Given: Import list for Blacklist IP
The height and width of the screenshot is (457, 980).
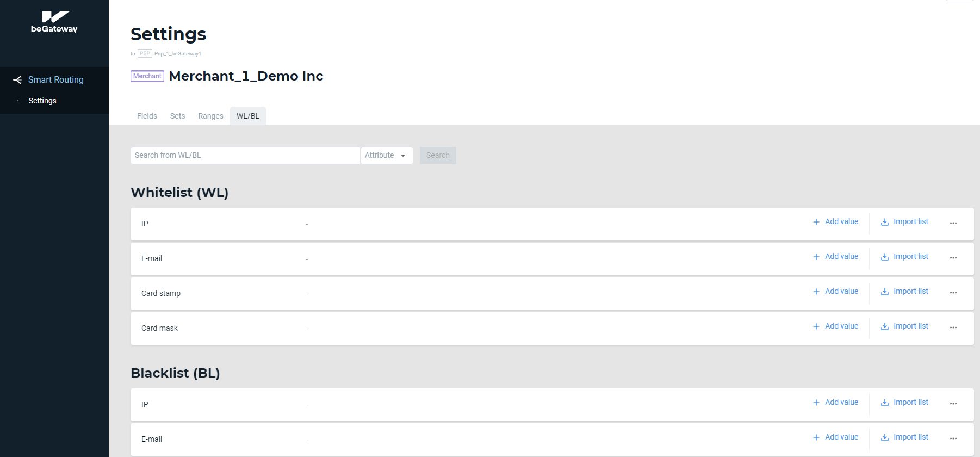Looking at the screenshot, I should 904,403.
